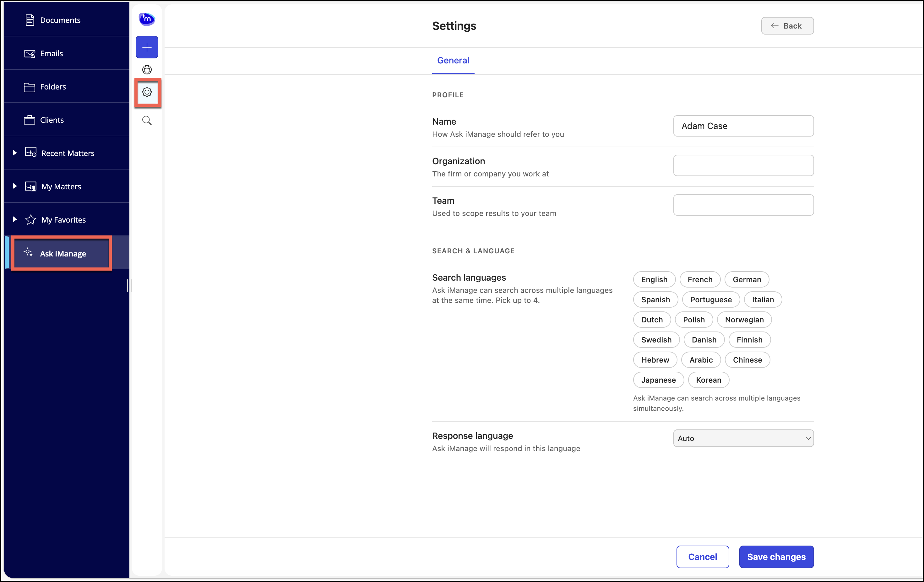The width and height of the screenshot is (924, 582).
Task: Toggle the Japanese search language
Action: tap(659, 380)
